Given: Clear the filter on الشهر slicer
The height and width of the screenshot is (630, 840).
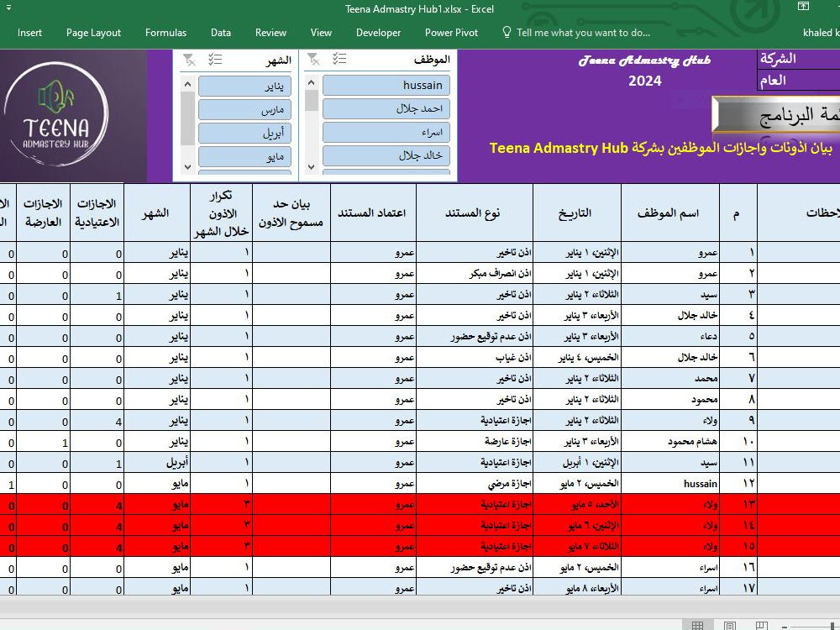Looking at the screenshot, I should (x=189, y=60).
